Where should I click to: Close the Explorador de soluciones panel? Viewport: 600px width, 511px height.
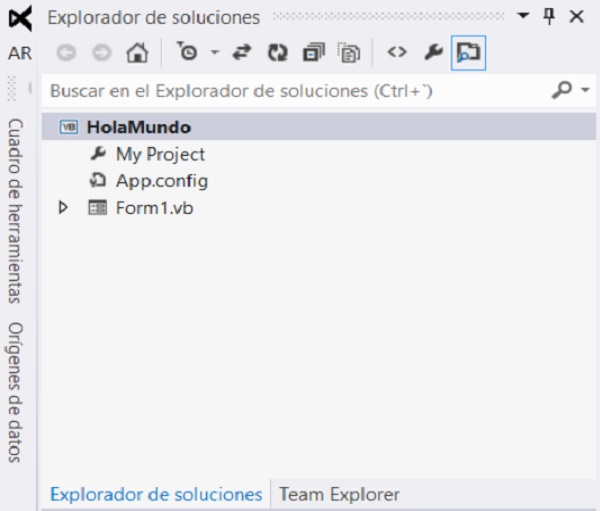point(576,16)
